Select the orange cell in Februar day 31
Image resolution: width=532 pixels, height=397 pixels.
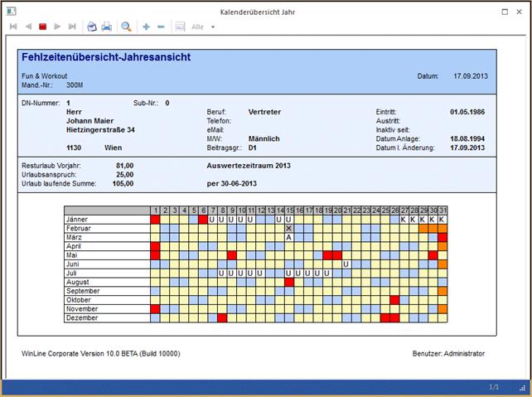click(x=443, y=228)
